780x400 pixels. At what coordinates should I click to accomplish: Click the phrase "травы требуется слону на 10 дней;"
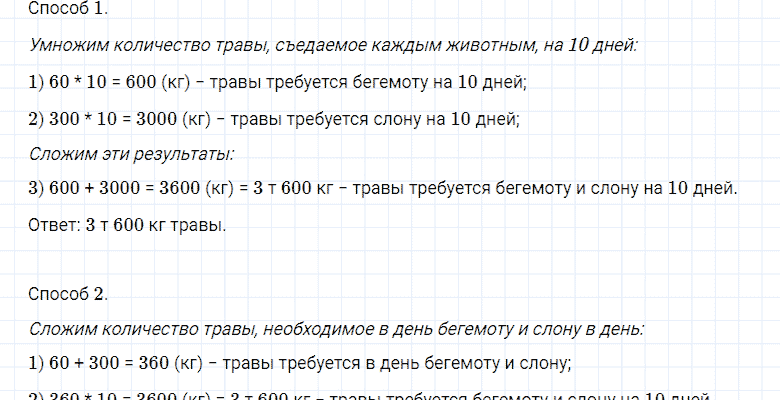pos(374,120)
